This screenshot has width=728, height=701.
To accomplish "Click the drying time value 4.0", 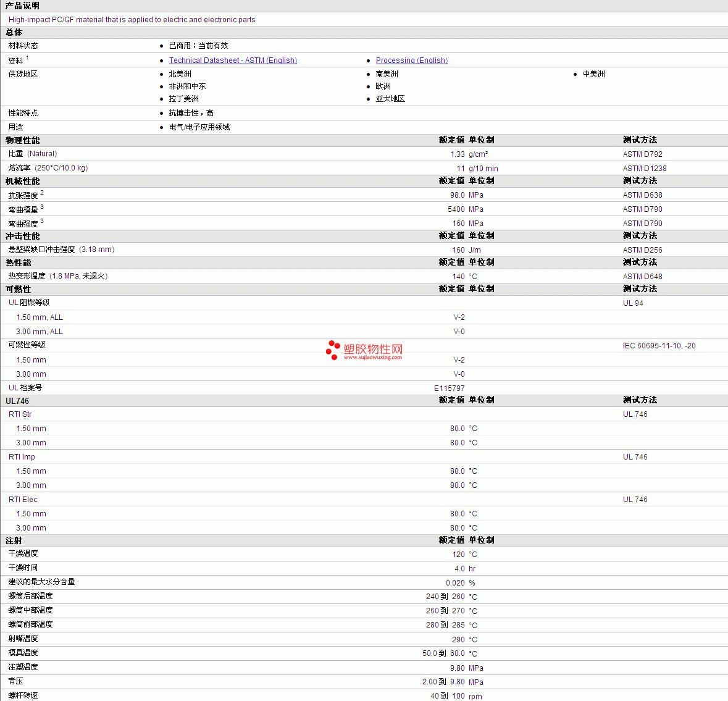I will click(459, 569).
